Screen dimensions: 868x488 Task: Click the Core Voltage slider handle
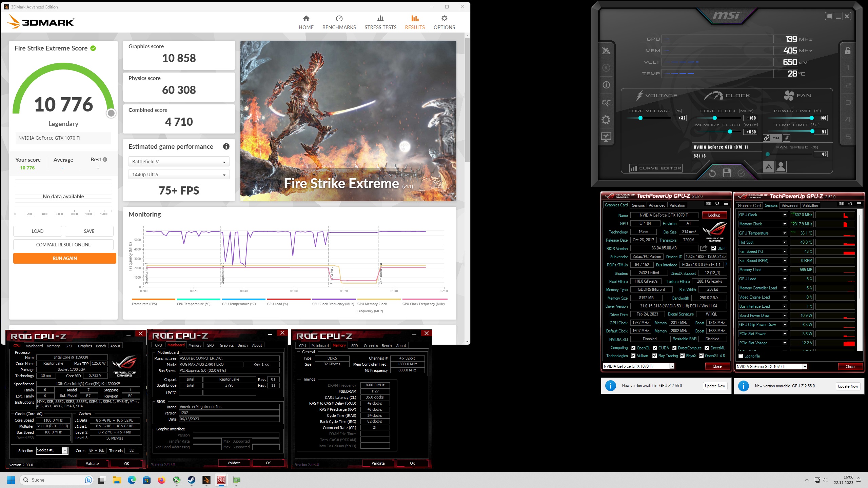tap(640, 118)
